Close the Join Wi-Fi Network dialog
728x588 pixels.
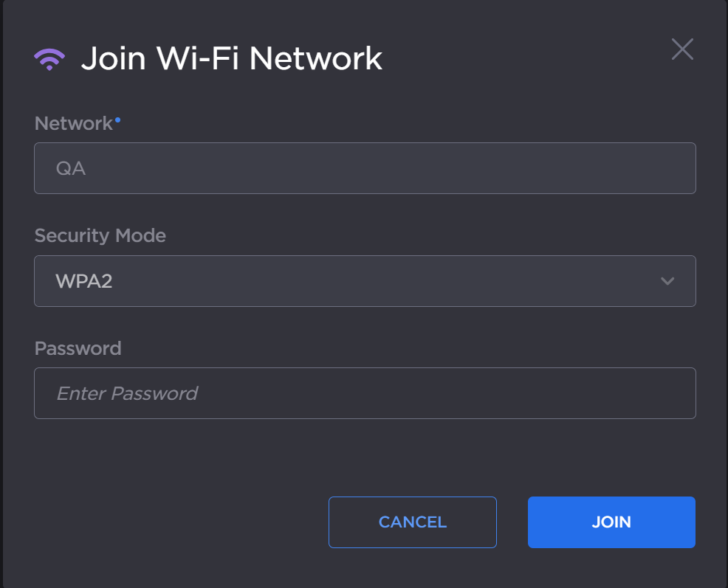(682, 49)
